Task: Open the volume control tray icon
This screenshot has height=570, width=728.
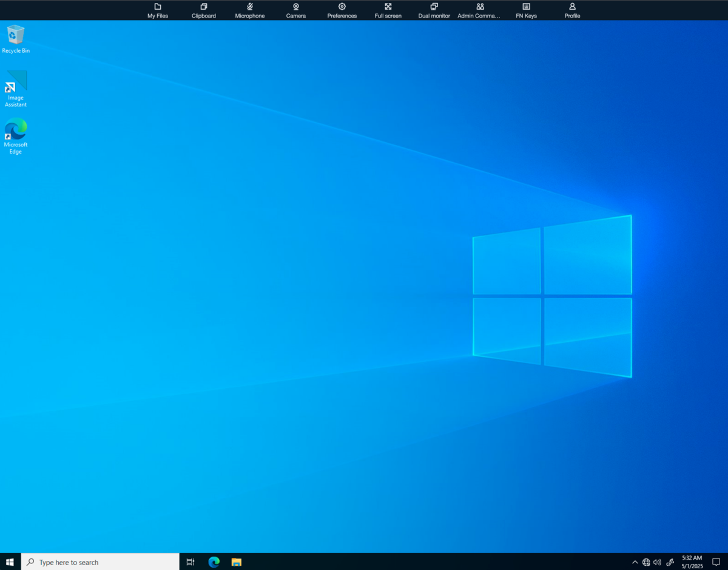Action: (x=657, y=562)
